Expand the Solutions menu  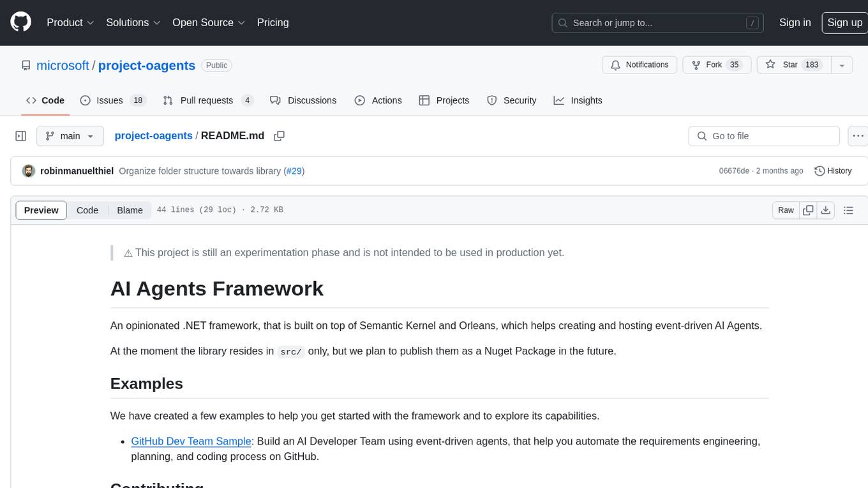[133, 22]
